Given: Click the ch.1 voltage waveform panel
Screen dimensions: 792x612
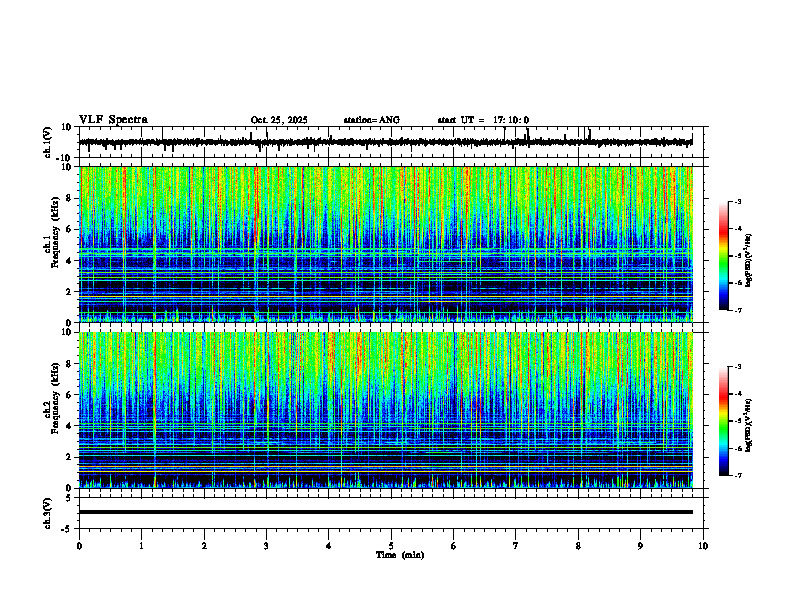Looking at the screenshot, I should click(x=393, y=142).
